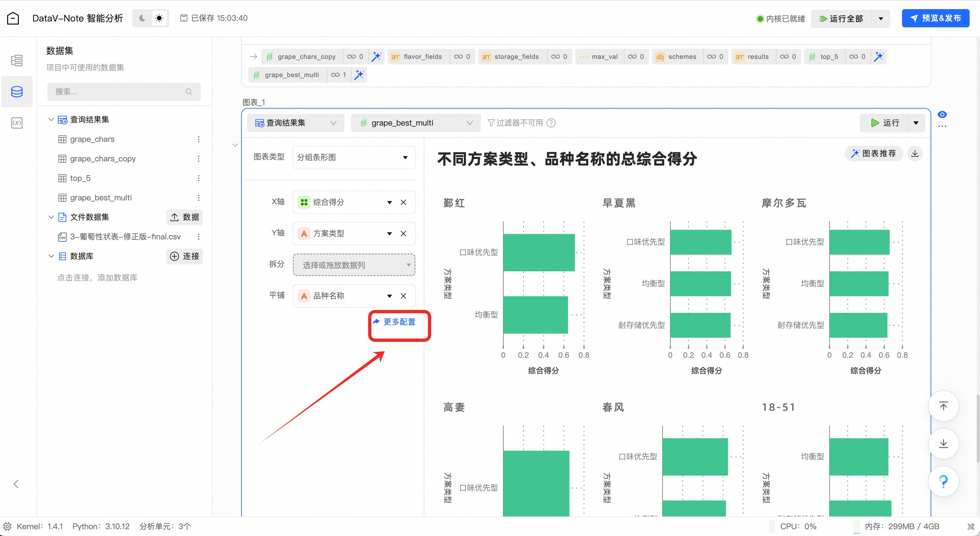Open the 图表类型 分组条形图 dropdown
Viewport: 980px width, 536px height.
point(354,157)
